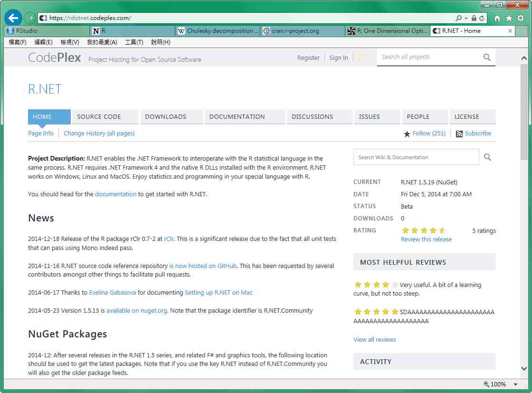Screen dimensions: 532x393
Task: Open the browser Home icon
Action: point(497,19)
